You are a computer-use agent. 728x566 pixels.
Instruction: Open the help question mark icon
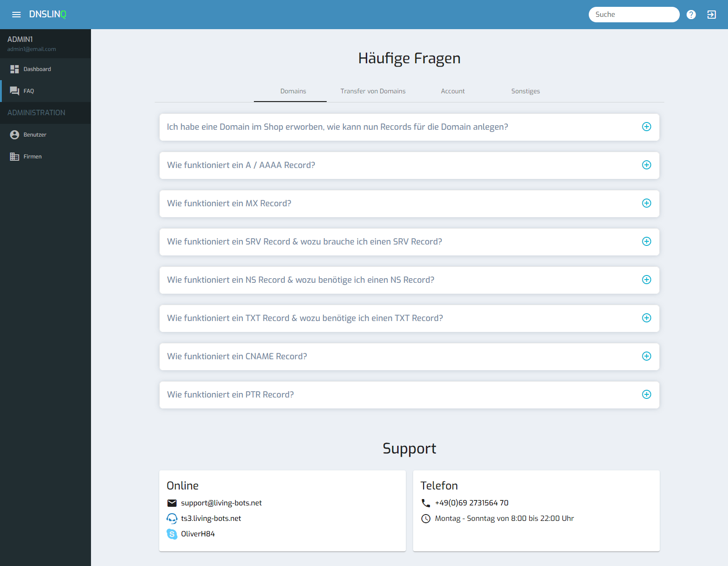coord(691,15)
